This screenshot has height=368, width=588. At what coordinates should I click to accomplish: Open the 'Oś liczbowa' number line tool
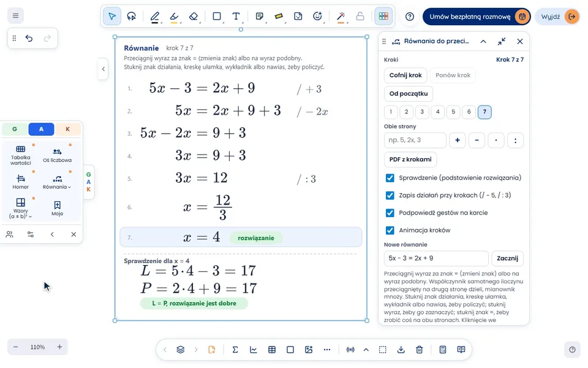coord(57,155)
